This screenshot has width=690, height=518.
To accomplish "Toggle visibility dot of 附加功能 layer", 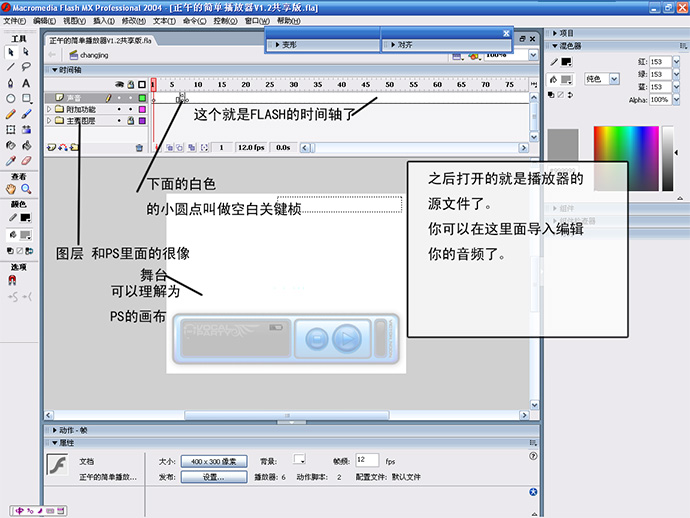I will (x=119, y=109).
